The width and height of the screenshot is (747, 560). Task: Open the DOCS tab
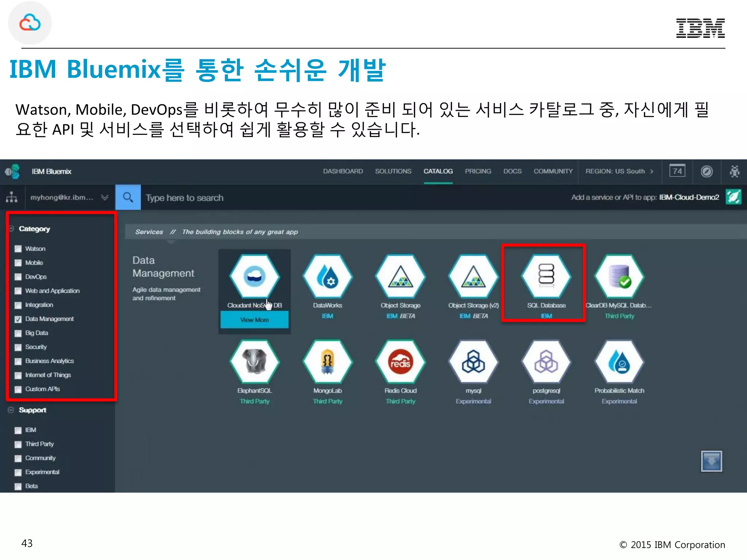pos(512,171)
